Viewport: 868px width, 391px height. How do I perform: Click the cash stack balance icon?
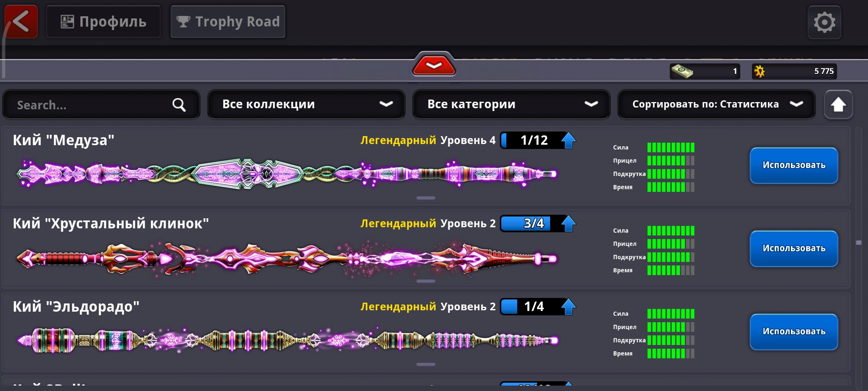coord(682,71)
